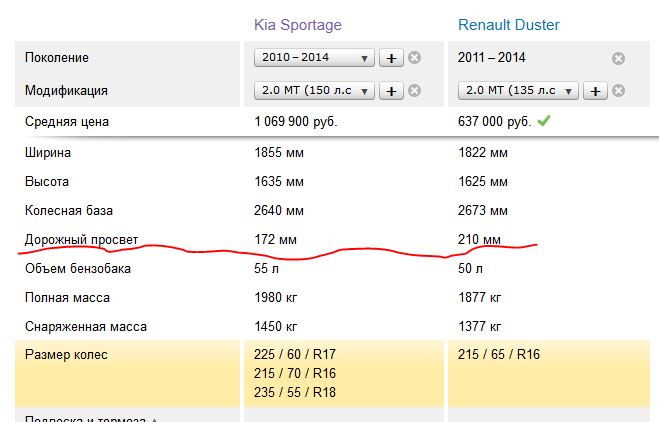The height and width of the screenshot is (422, 659).
Task: Click plus button beside Renault modification dropdown
Action: (595, 91)
